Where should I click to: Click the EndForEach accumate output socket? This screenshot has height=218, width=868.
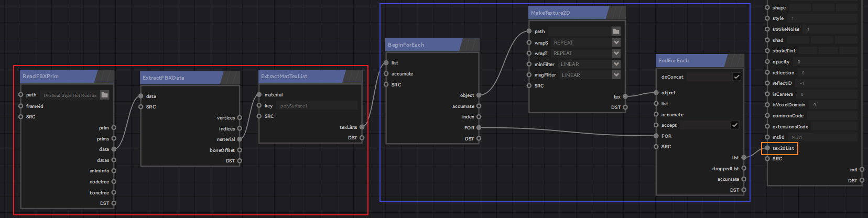pos(744,179)
